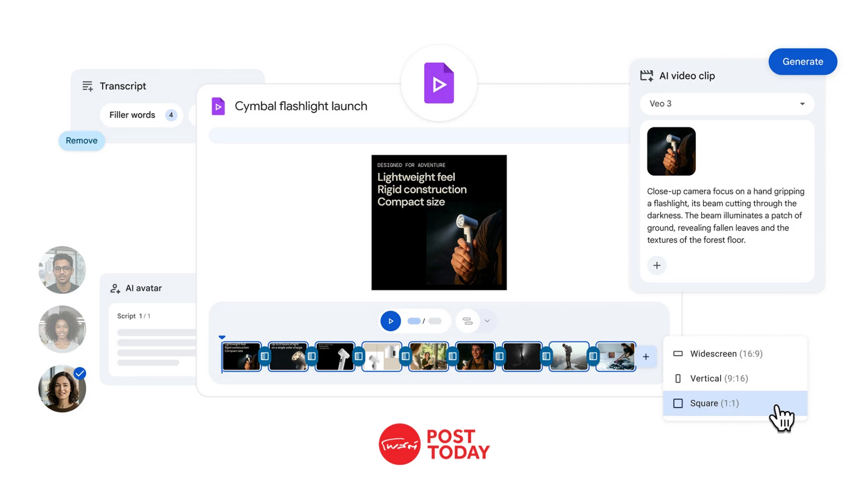Select the avatar with the blue checkmark
Image resolution: width=868 pixels, height=488 pixels.
(62, 389)
